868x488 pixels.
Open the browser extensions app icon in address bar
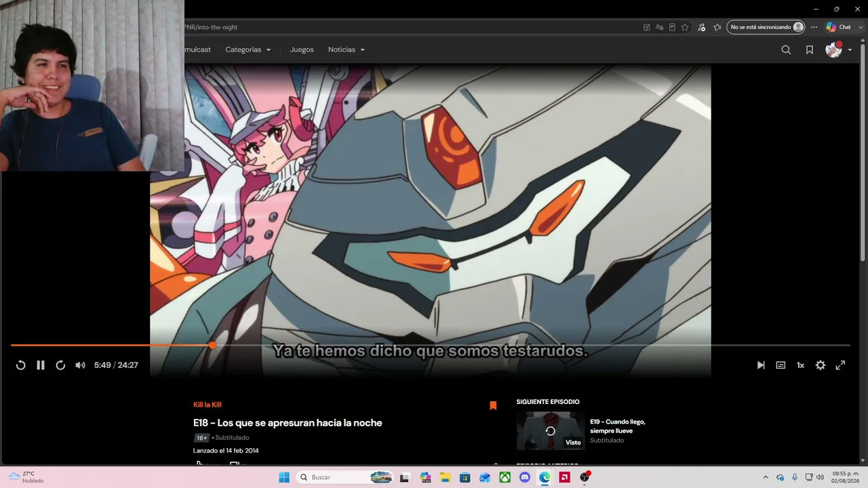coord(647,27)
